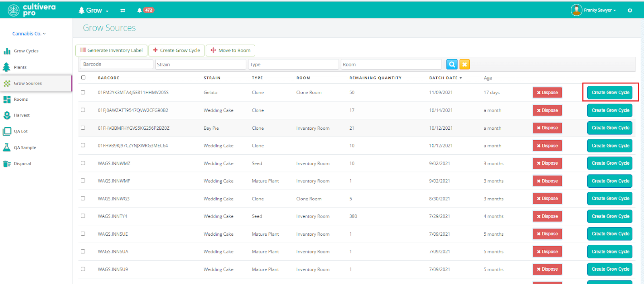Open the Grow module dropdown
This screenshot has height=284, width=644.
[94, 10]
